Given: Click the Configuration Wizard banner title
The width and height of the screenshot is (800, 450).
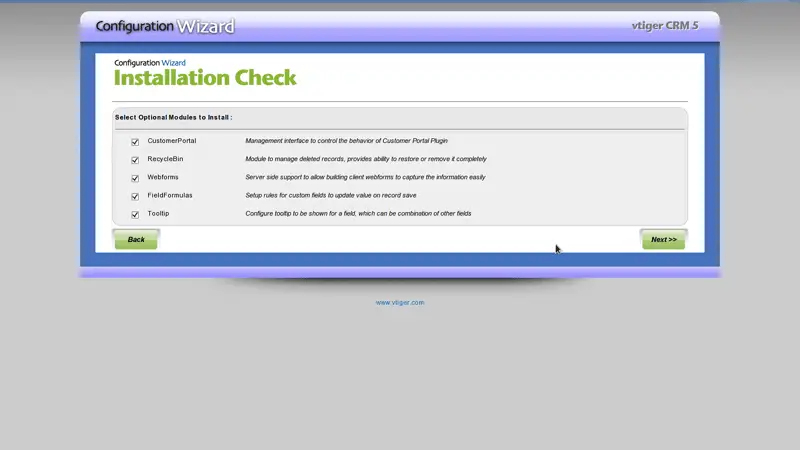Looking at the screenshot, I should point(165,26).
